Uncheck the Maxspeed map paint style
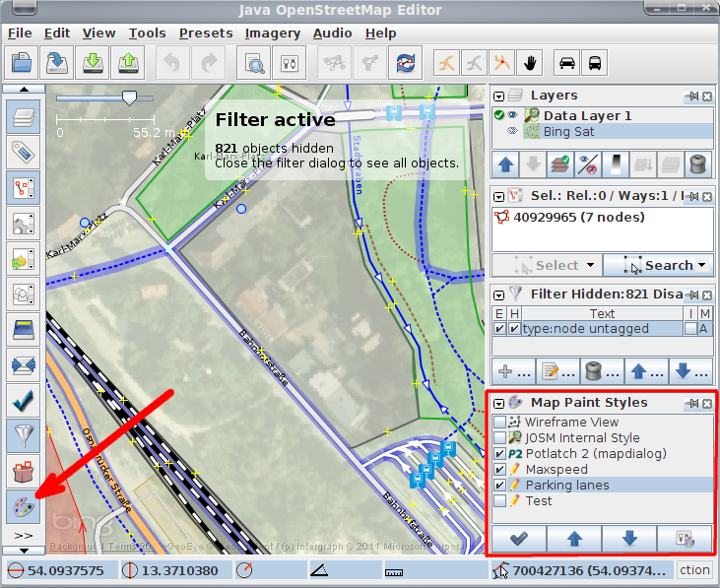This screenshot has height=588, width=720. [x=500, y=470]
